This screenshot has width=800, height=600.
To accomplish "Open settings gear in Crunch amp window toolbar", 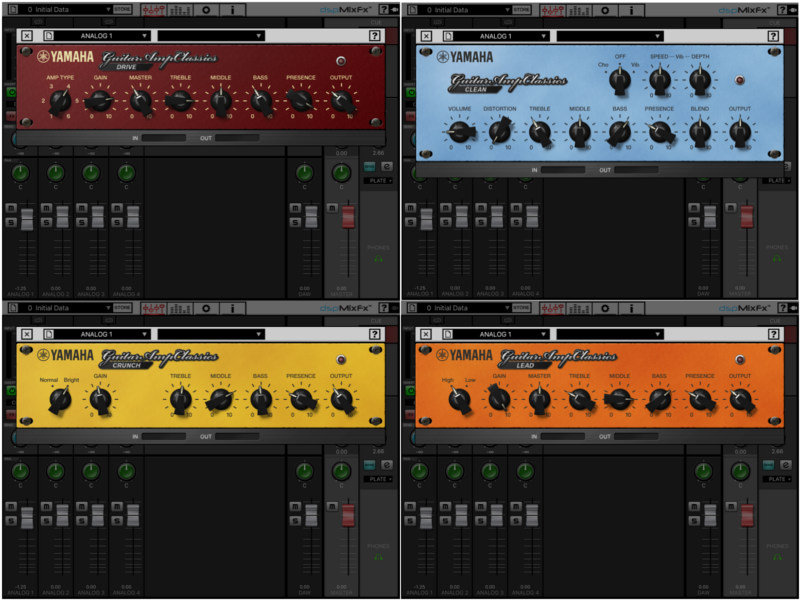I will (206, 308).
